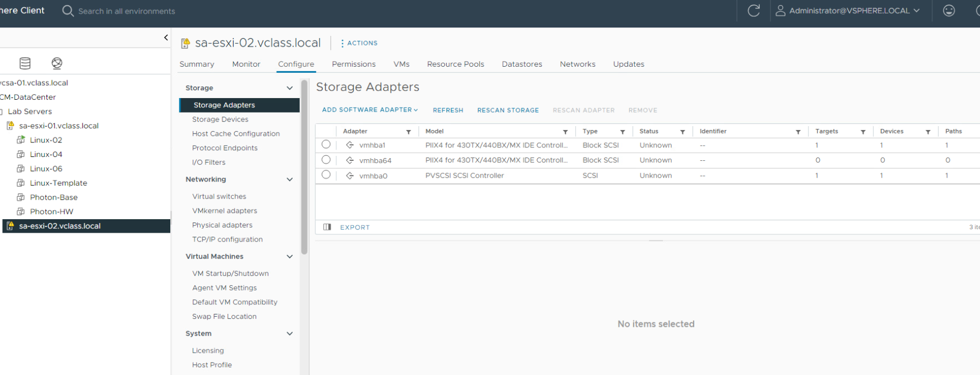Filter the Status column

682,132
